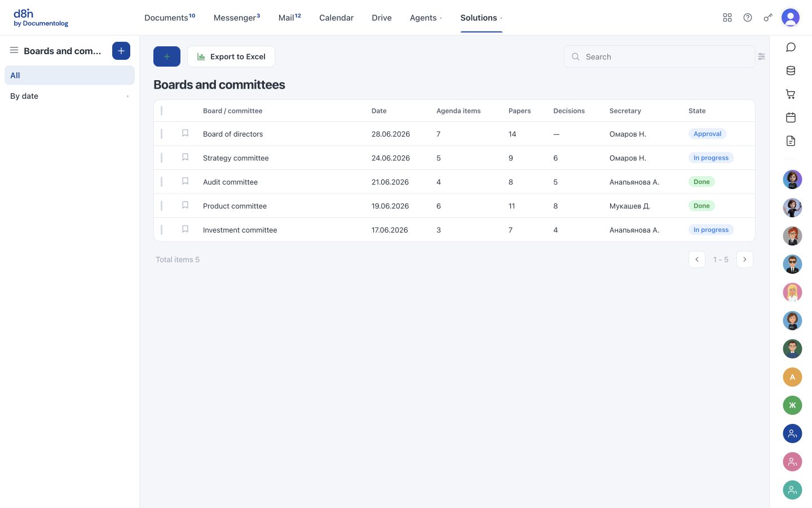The width and height of the screenshot is (812, 508).
Task: Go to the next page
Action: click(x=745, y=260)
